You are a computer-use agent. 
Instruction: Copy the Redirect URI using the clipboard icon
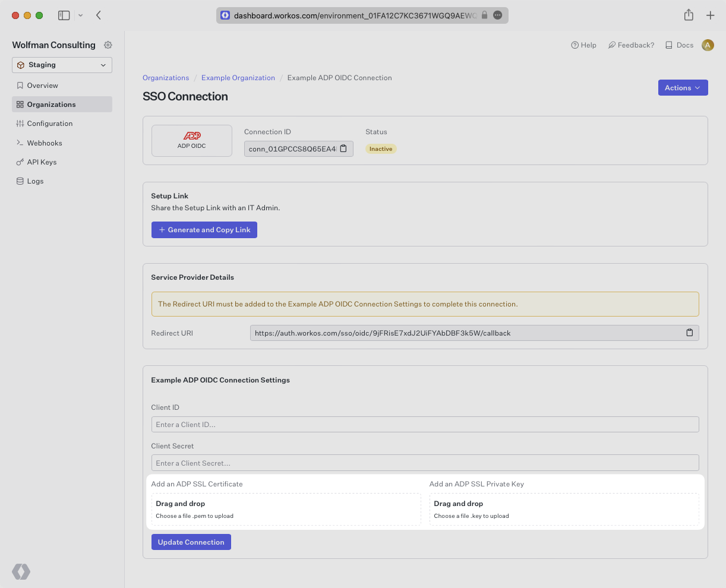click(689, 333)
